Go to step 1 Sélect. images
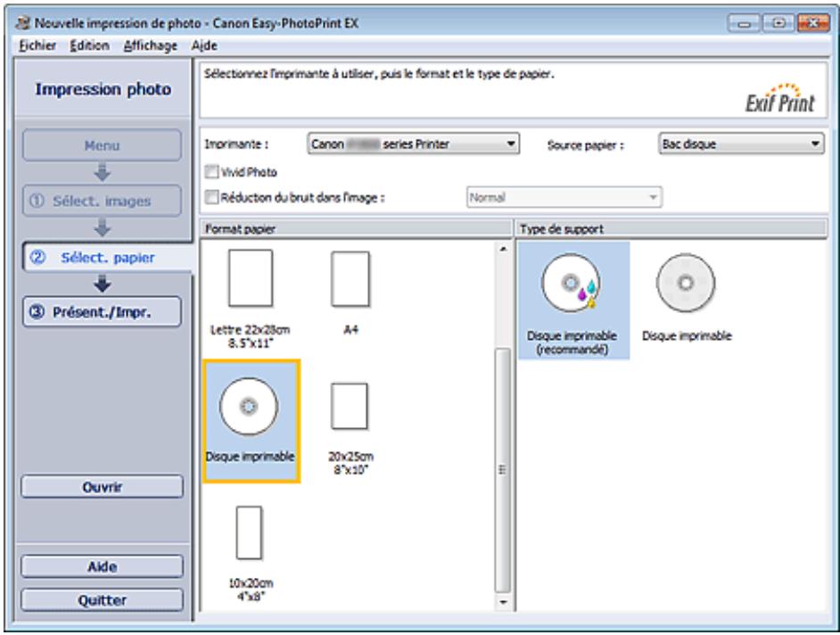840x635 pixels. coord(102,201)
